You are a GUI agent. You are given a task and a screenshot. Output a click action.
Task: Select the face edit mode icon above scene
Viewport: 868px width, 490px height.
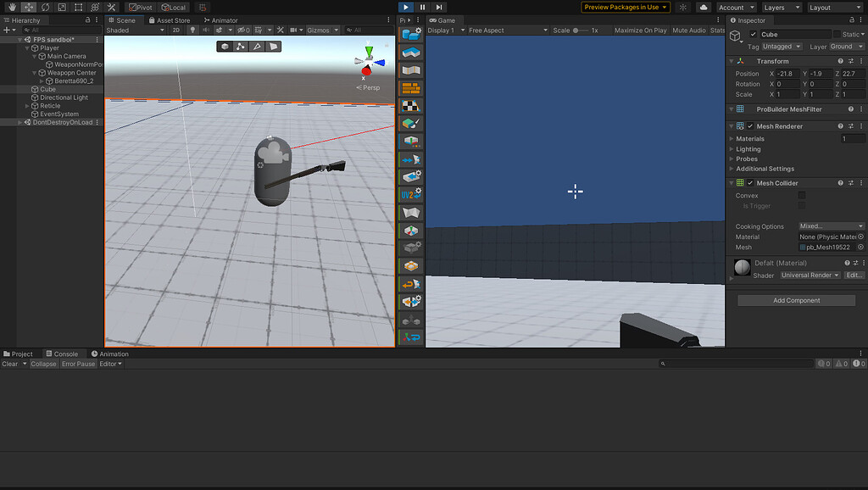pos(272,47)
